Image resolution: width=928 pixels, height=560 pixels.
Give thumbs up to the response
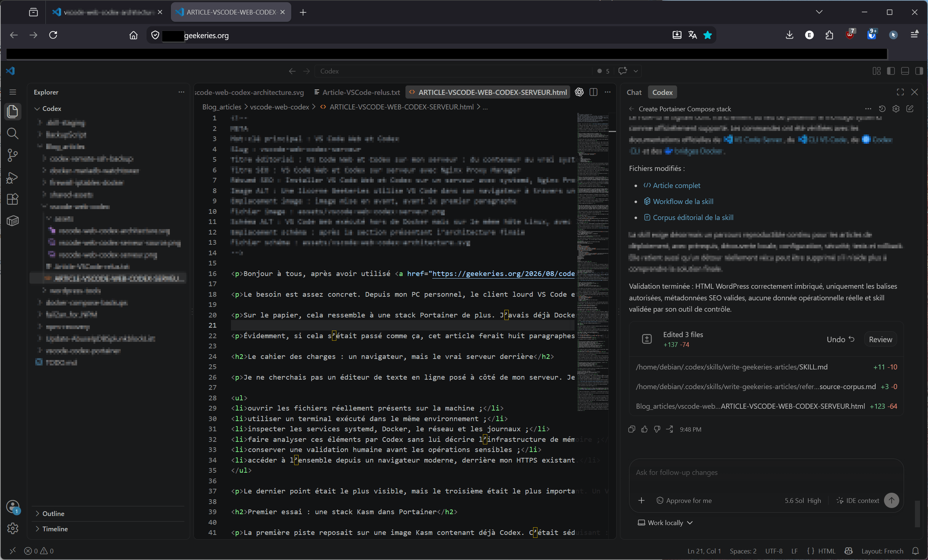[x=644, y=429]
